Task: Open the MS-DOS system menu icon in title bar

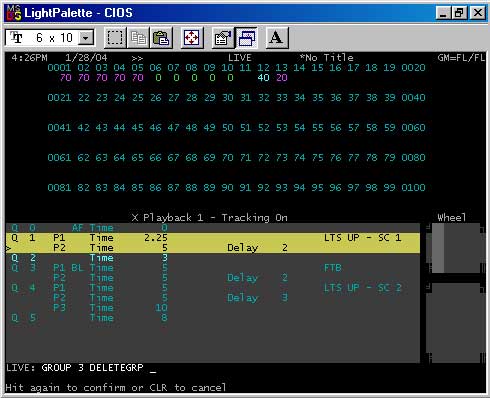Action: click(x=14, y=13)
